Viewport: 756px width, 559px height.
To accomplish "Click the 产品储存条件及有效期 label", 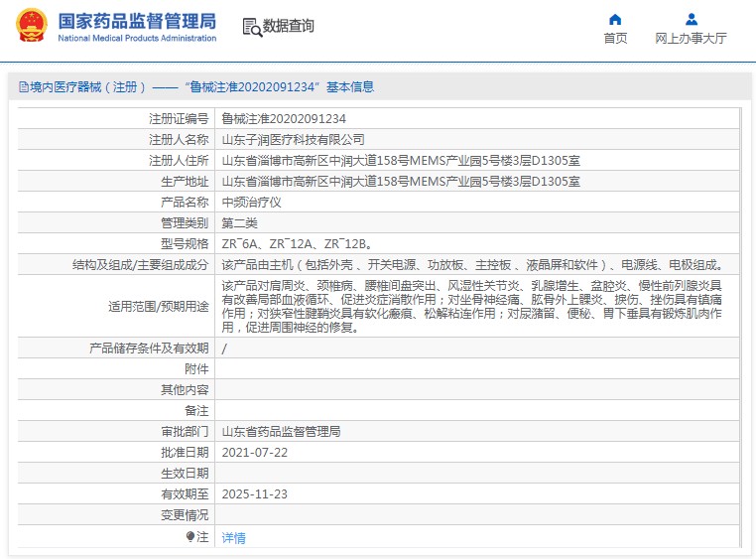I will [149, 349].
